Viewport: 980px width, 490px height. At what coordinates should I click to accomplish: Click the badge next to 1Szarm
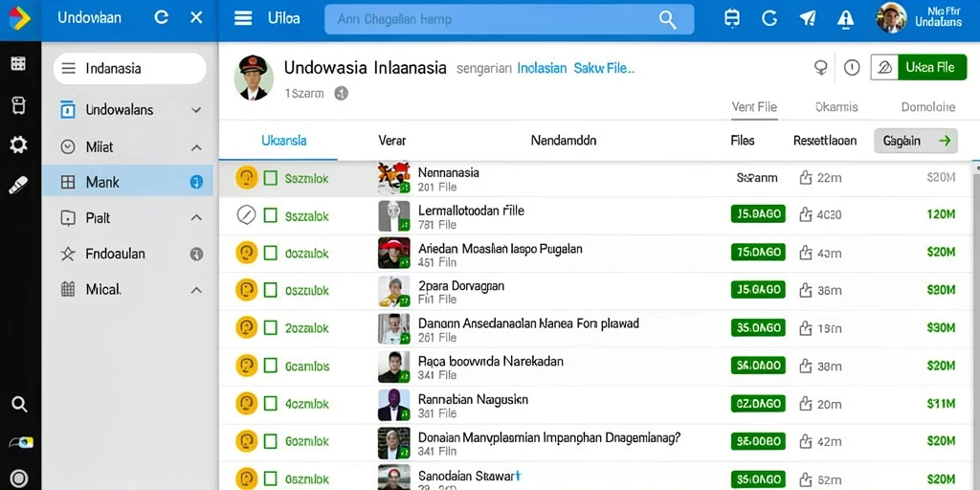pyautogui.click(x=341, y=94)
